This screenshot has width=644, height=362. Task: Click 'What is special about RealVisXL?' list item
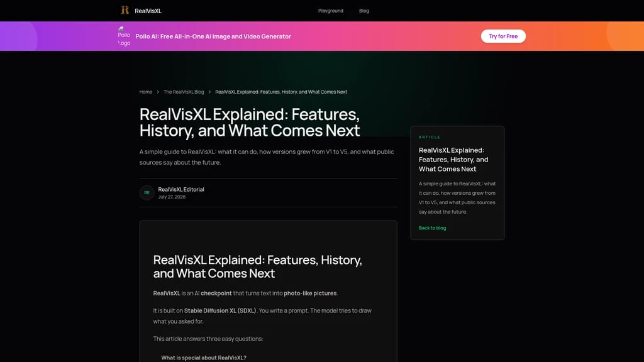click(x=204, y=358)
